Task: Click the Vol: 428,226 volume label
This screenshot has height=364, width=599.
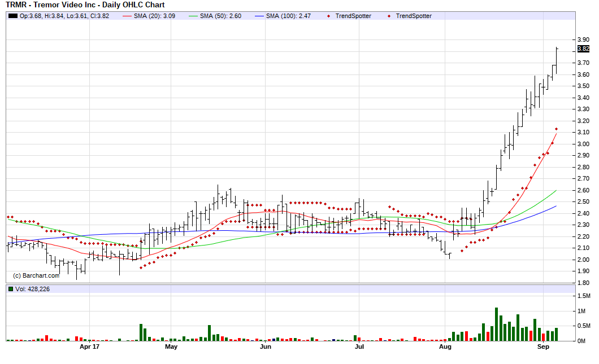Action: coord(32,289)
